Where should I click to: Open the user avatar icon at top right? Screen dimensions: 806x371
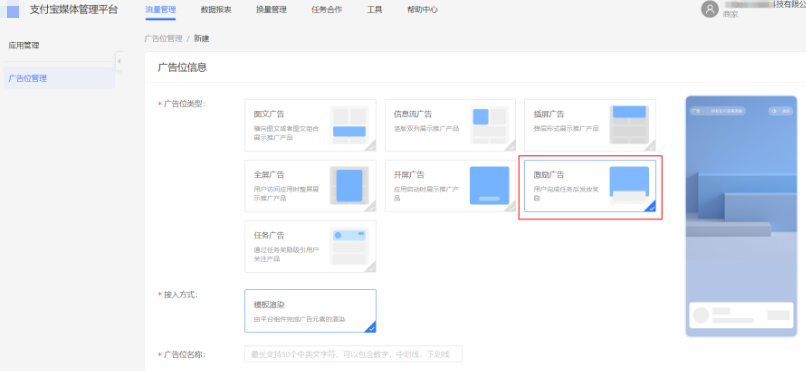click(709, 9)
